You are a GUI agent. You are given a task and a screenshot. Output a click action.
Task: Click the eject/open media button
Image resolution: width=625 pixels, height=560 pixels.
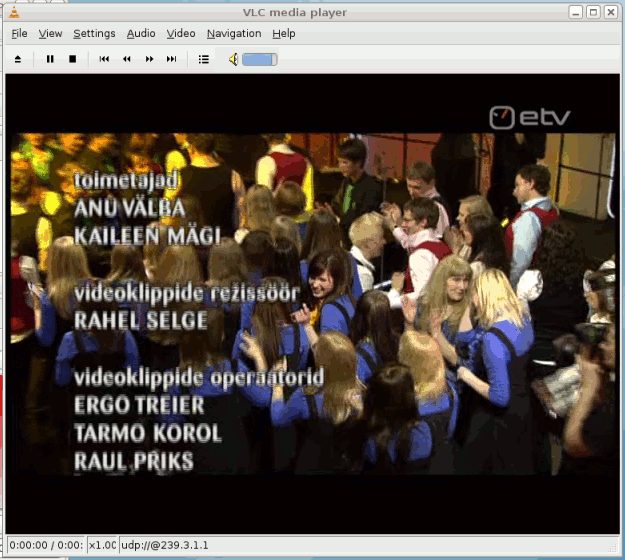pos(18,59)
